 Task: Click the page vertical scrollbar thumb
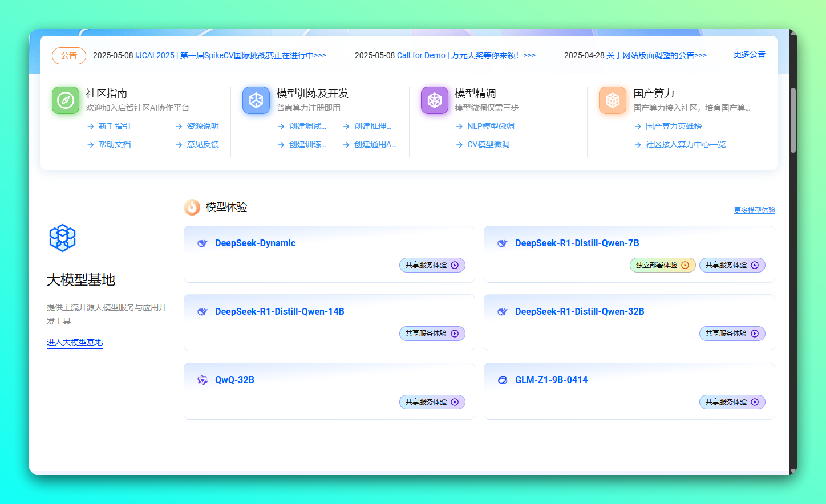793,120
